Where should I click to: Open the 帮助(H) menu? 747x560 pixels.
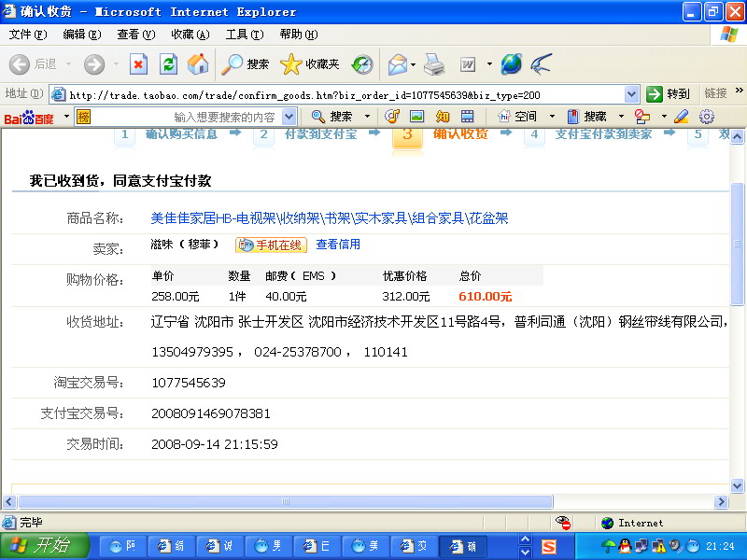[x=298, y=35]
